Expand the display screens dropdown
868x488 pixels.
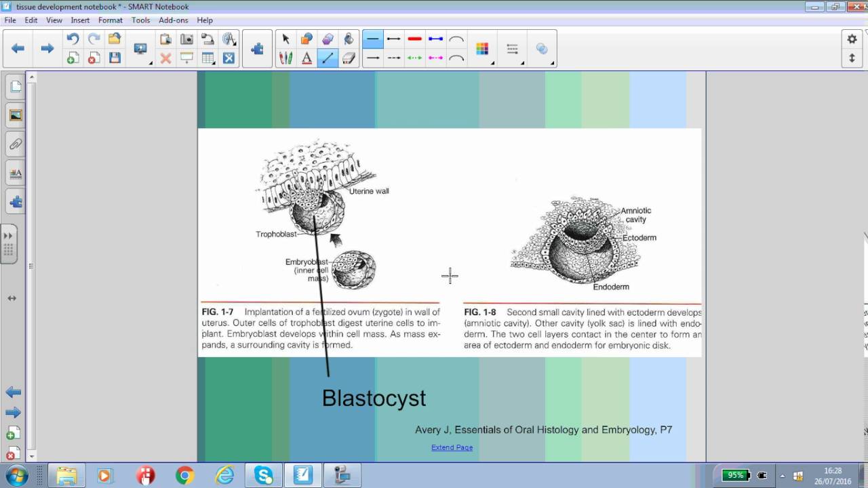coord(142,49)
